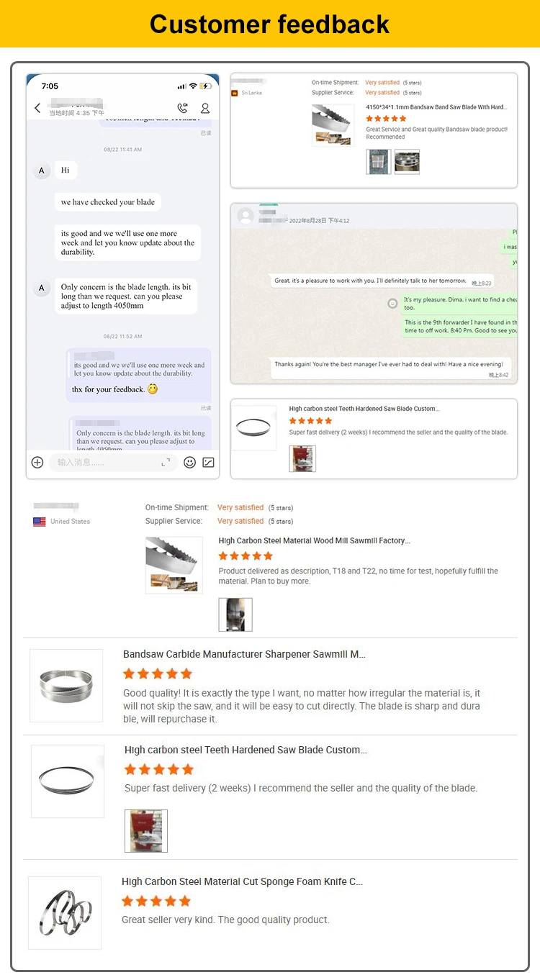
Task: Tap the back arrow in chat header
Action: click(37, 108)
